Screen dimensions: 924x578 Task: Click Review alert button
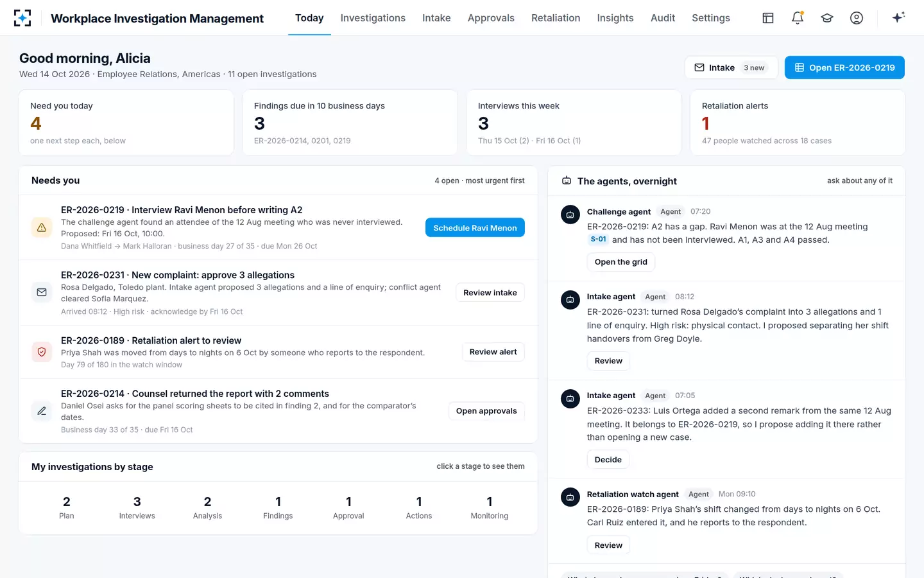coord(493,352)
